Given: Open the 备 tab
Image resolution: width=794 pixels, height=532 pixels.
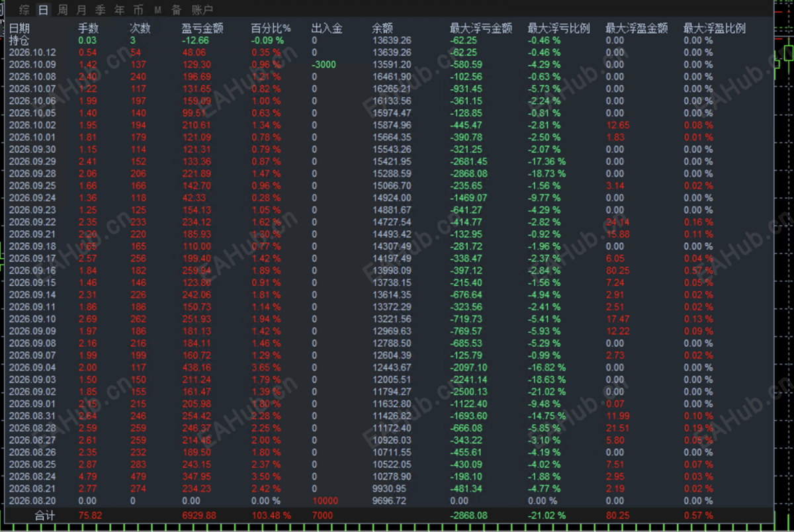Looking at the screenshot, I should pyautogui.click(x=176, y=10).
